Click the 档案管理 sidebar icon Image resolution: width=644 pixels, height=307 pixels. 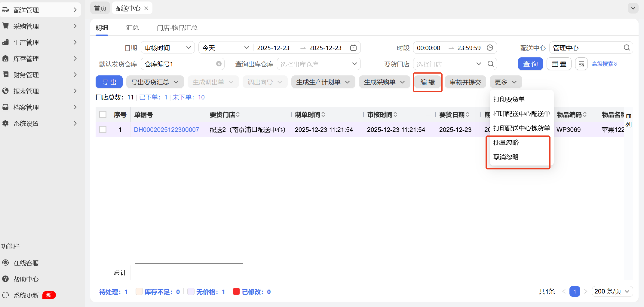click(5, 107)
